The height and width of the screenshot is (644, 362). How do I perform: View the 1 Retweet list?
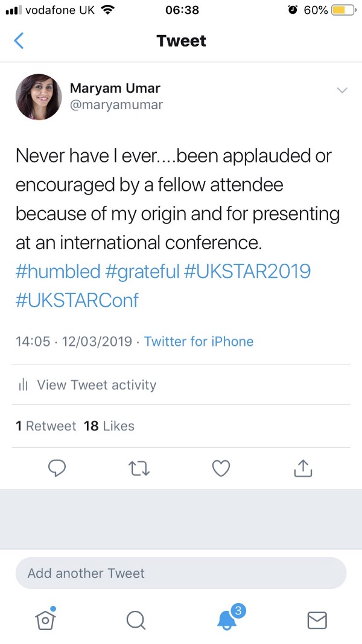[46, 426]
